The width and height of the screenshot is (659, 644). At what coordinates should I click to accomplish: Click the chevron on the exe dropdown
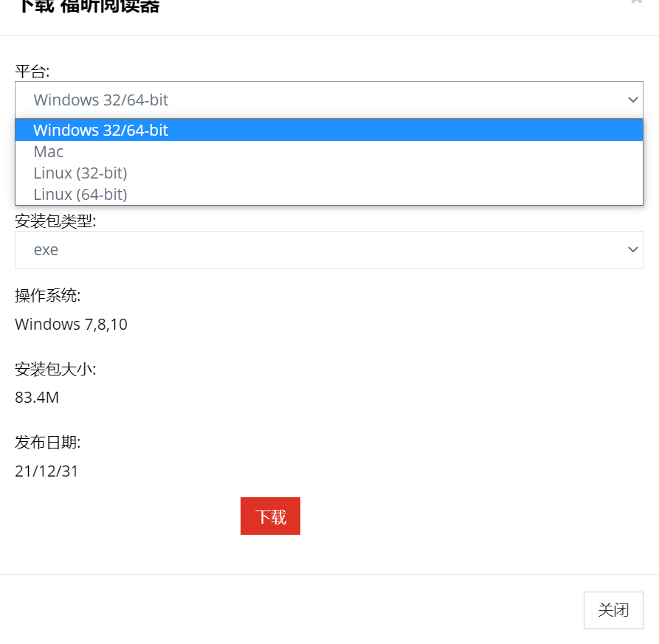(632, 249)
